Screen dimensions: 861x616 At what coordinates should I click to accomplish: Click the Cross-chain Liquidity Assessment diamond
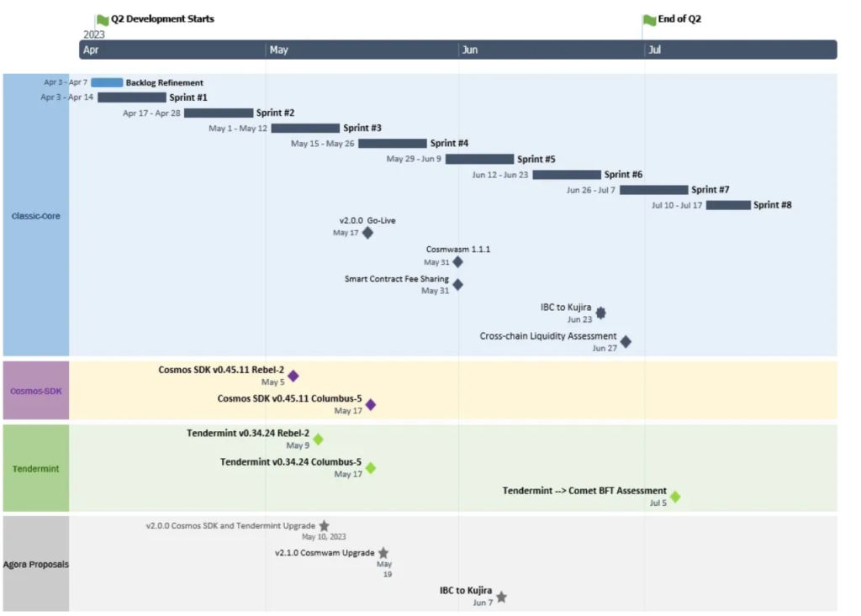point(626,341)
